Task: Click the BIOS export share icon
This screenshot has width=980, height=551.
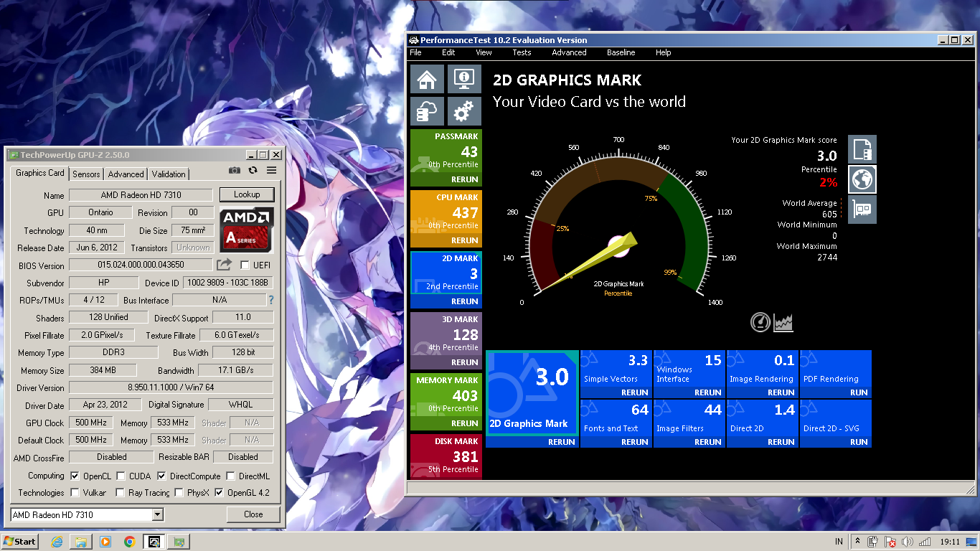Action: tap(224, 265)
